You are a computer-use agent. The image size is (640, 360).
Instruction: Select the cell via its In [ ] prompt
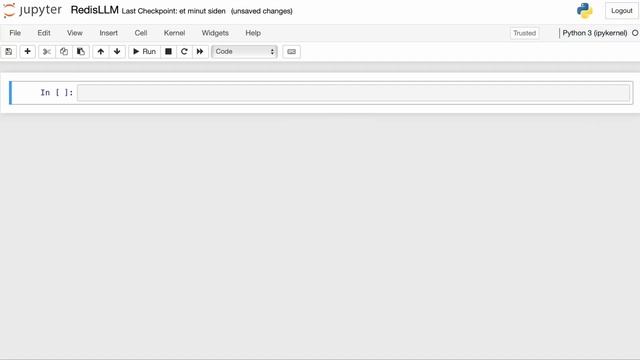pos(57,93)
